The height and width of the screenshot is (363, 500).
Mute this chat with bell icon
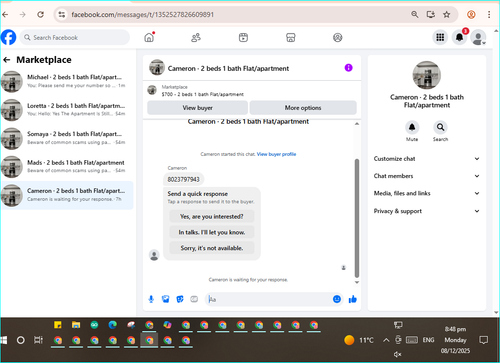click(412, 127)
